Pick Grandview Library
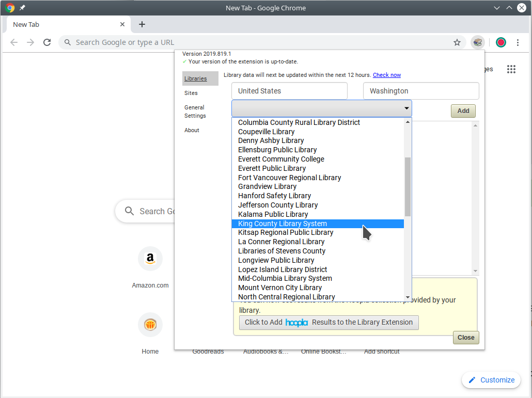The width and height of the screenshot is (532, 398). (x=318, y=186)
